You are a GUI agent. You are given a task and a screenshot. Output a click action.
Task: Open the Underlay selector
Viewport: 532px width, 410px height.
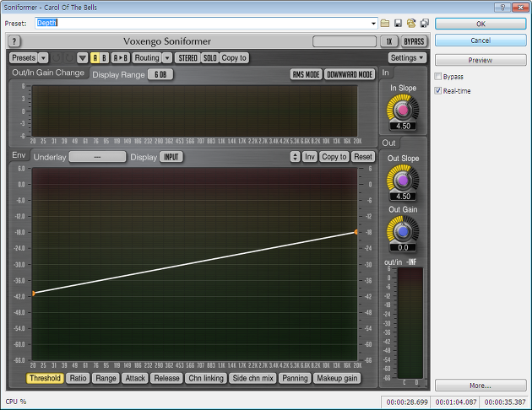pos(97,157)
